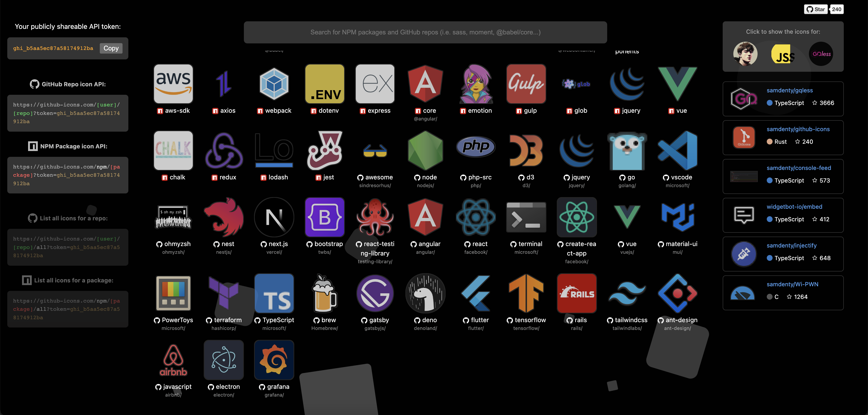The image size is (868, 415).
Task: Open the vercel next.js icon
Action: point(274,217)
